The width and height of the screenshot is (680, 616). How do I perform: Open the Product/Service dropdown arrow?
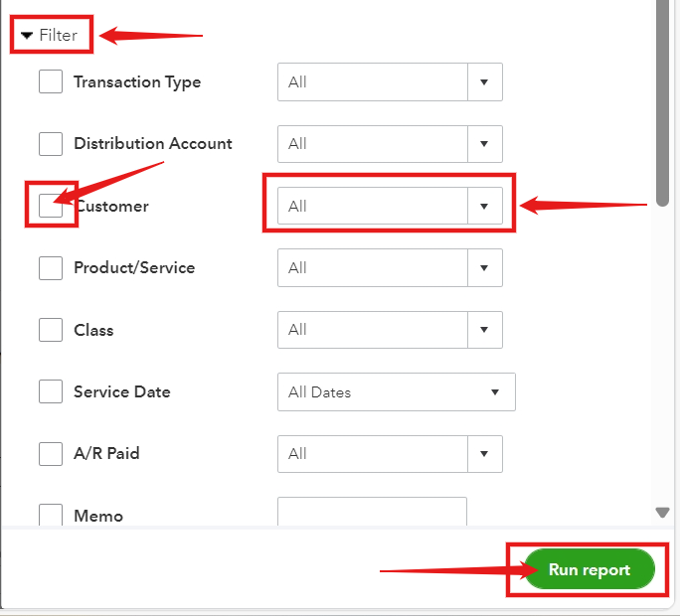(x=485, y=268)
